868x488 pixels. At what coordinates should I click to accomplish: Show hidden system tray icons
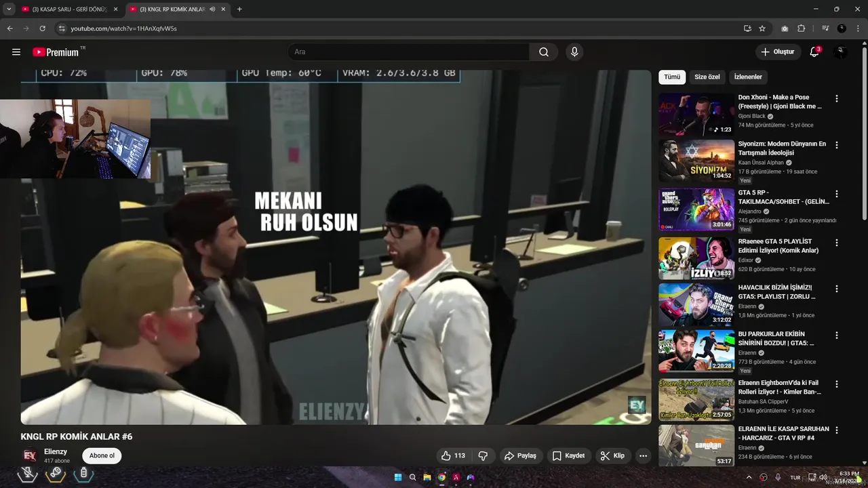[x=749, y=477]
